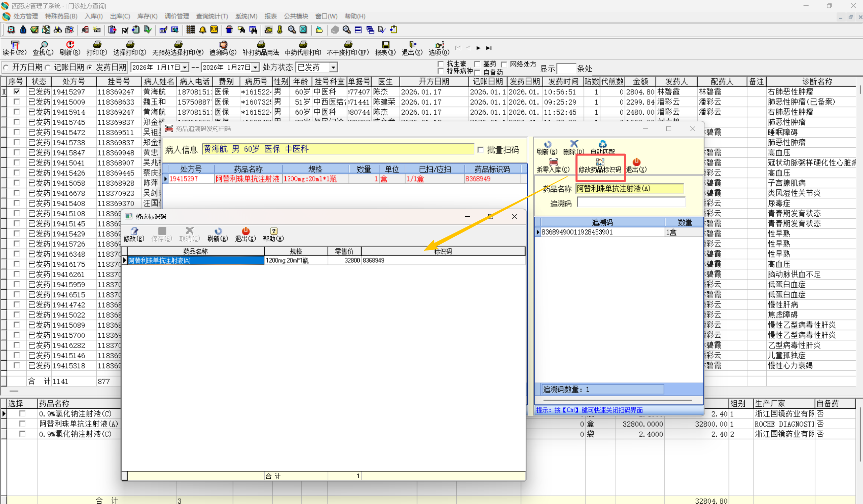The image size is (863, 504).
Task: Click 拆零入库(C) icon in scan dialog
Action: pos(553,165)
